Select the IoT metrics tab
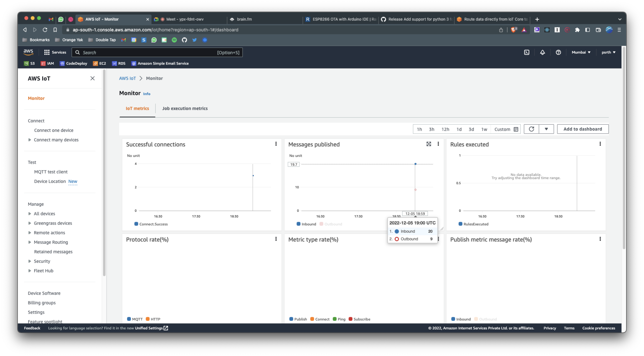 pos(137,108)
